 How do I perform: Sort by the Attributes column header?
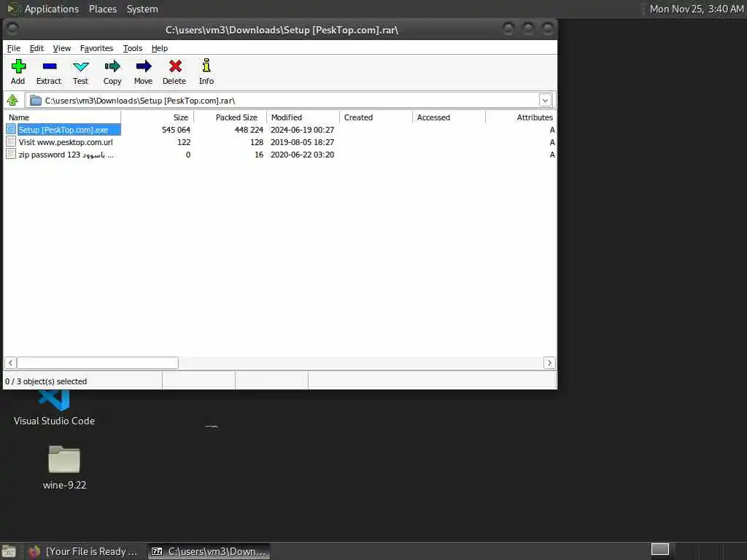tap(521, 117)
